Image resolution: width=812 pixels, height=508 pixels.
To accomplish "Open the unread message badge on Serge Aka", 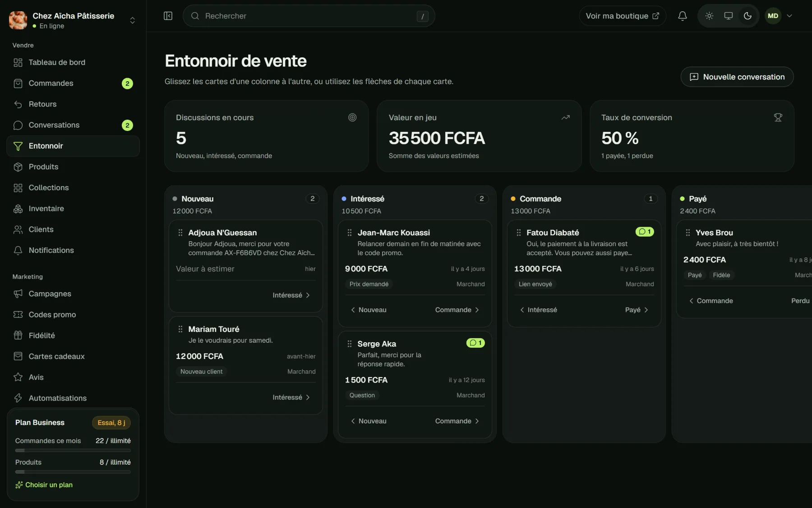I will 475,343.
